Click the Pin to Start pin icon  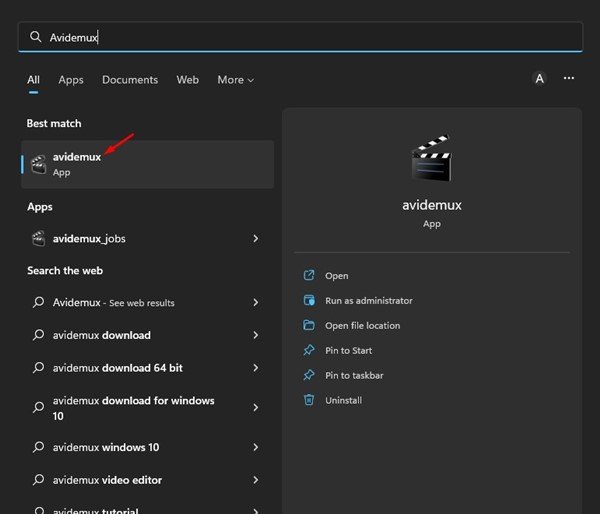tap(309, 351)
